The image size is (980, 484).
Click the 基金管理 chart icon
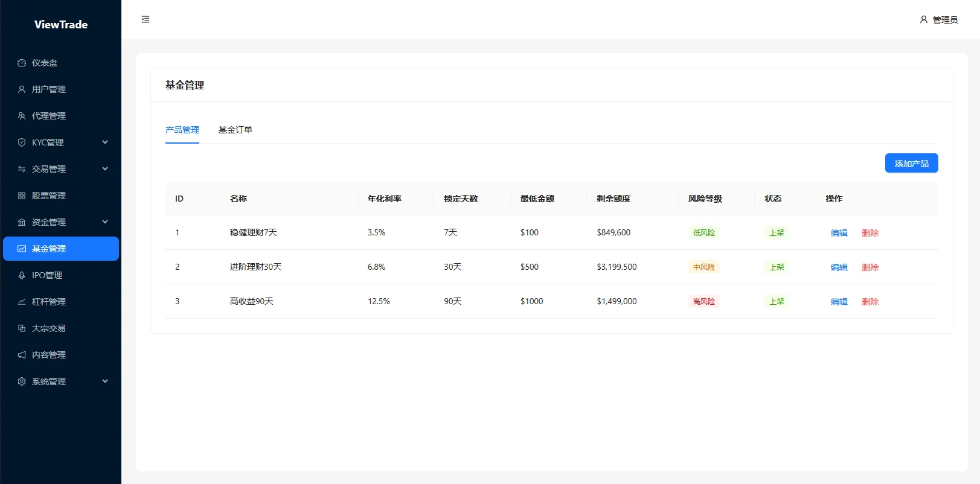click(22, 249)
